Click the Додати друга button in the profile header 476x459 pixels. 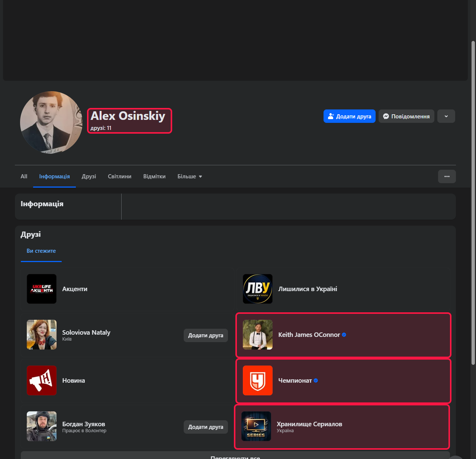[x=350, y=116]
